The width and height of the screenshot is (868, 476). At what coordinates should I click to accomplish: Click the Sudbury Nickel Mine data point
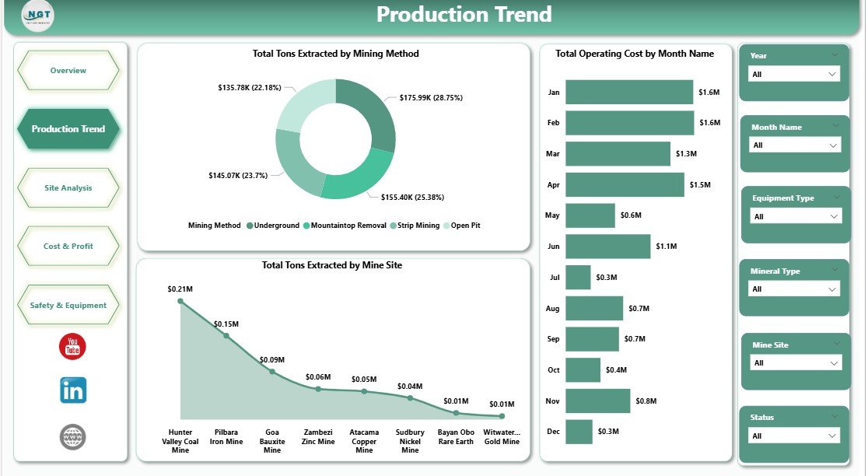410,398
